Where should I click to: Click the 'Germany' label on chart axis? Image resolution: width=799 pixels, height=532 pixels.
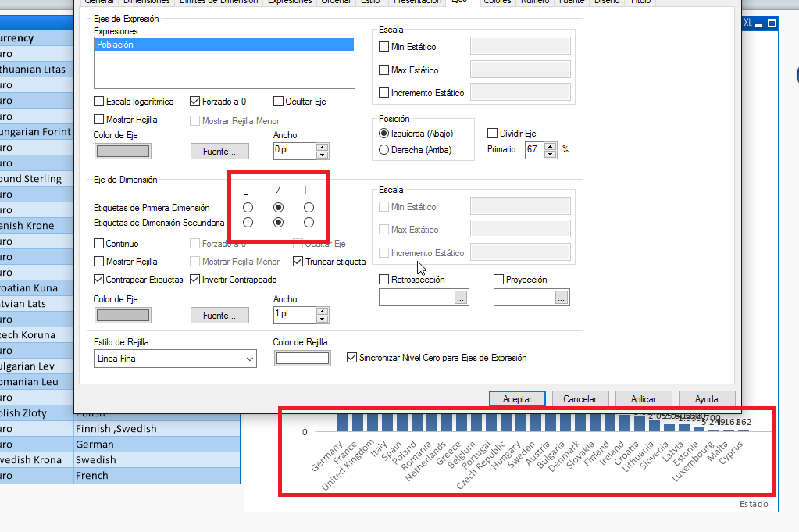pyautogui.click(x=327, y=456)
